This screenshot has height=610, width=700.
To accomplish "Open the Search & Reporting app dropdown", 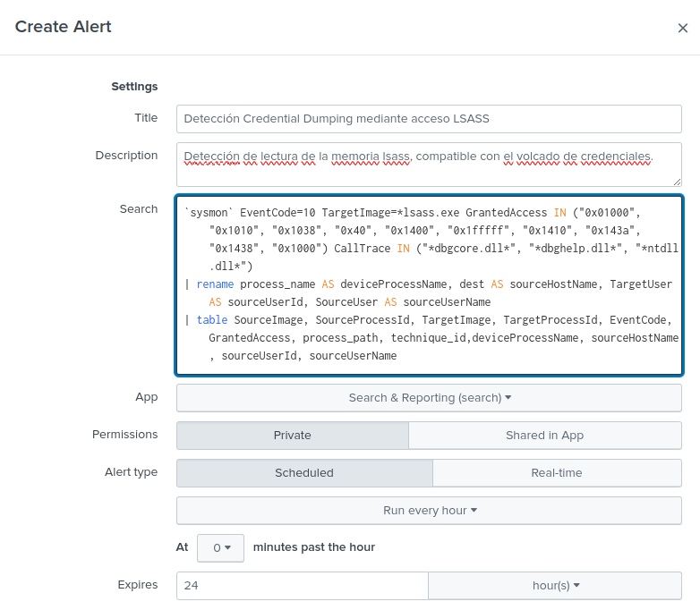I will point(429,398).
